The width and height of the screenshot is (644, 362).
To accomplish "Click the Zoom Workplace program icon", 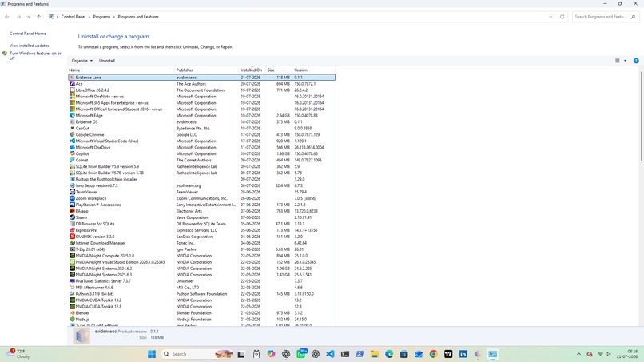I will point(72,198).
